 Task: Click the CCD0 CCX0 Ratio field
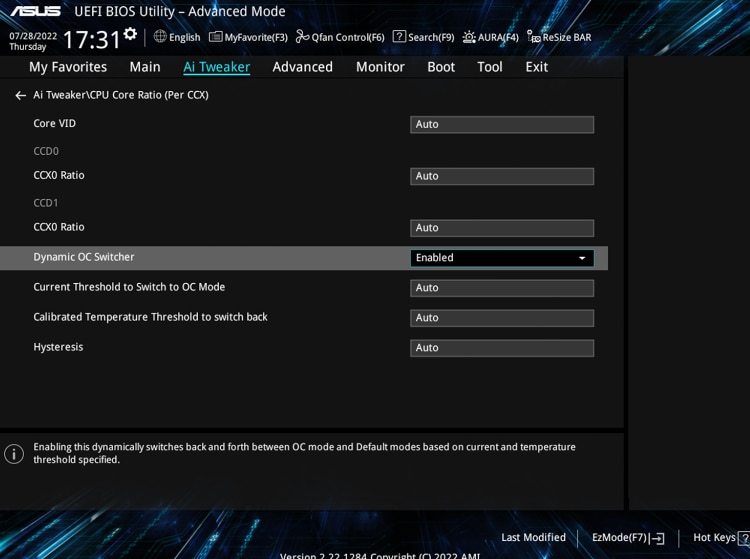pyautogui.click(x=501, y=176)
